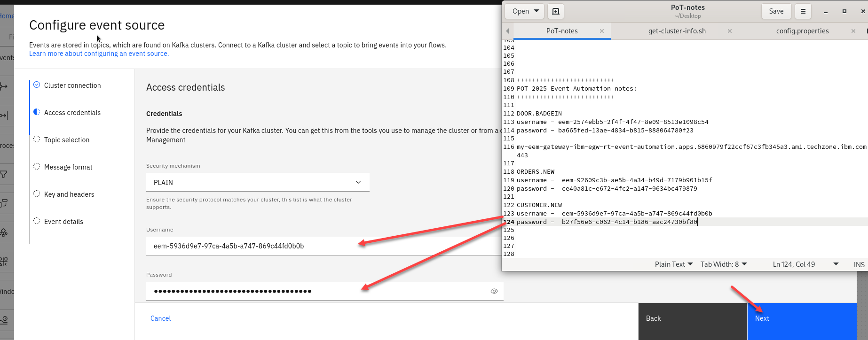Screen dimensions: 868x340
Task: Close the get-cluster-info.sh tab
Action: click(x=730, y=31)
